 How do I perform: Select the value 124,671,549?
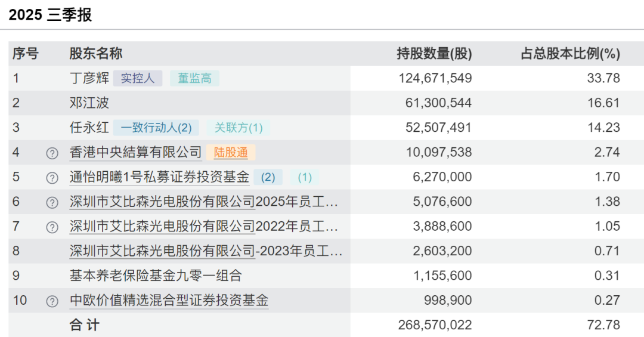point(435,78)
